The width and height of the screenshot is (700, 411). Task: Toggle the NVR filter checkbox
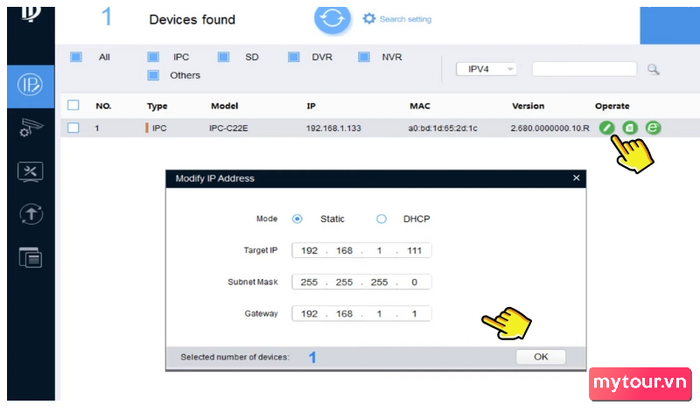pyautogui.click(x=364, y=57)
